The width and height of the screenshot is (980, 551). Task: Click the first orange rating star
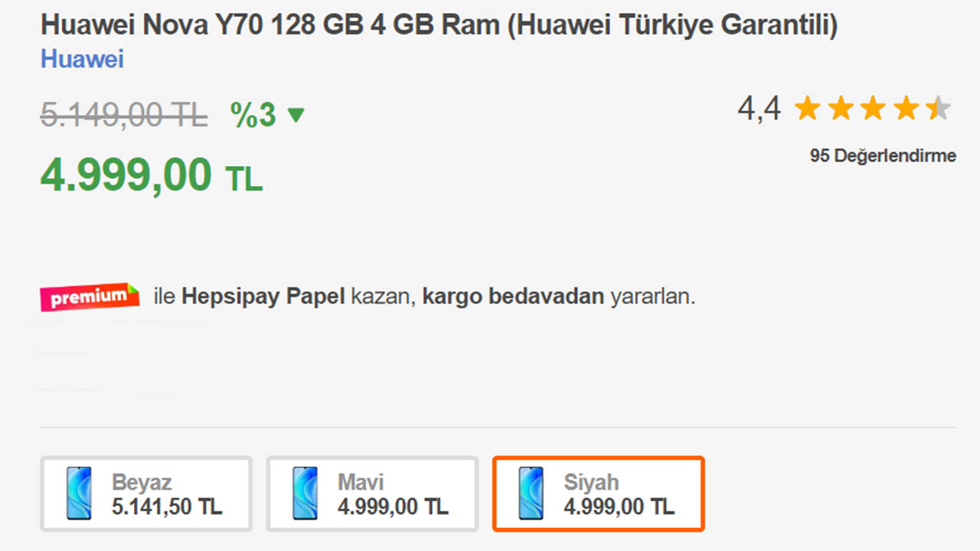[x=807, y=109]
